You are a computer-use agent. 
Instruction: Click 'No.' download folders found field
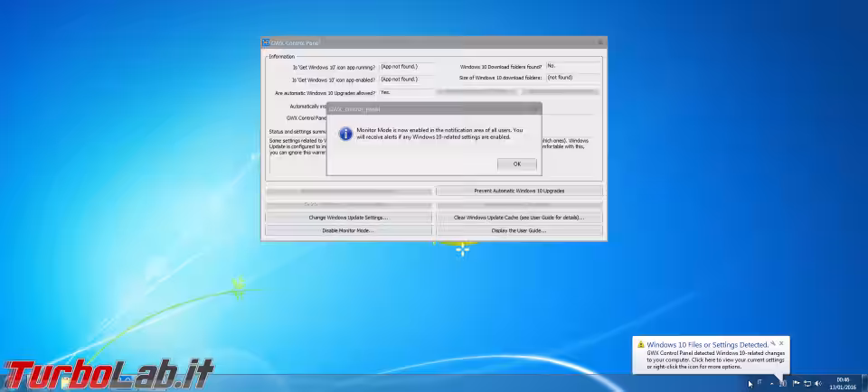pyautogui.click(x=573, y=66)
